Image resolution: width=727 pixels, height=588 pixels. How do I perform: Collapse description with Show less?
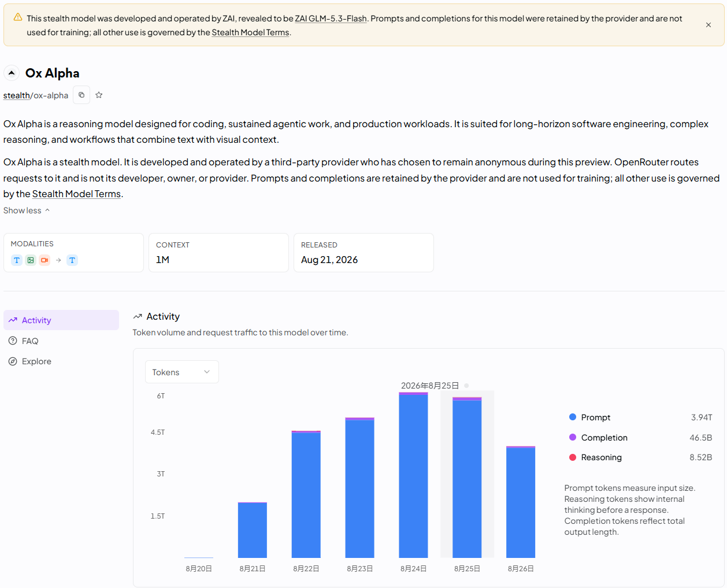click(27, 210)
